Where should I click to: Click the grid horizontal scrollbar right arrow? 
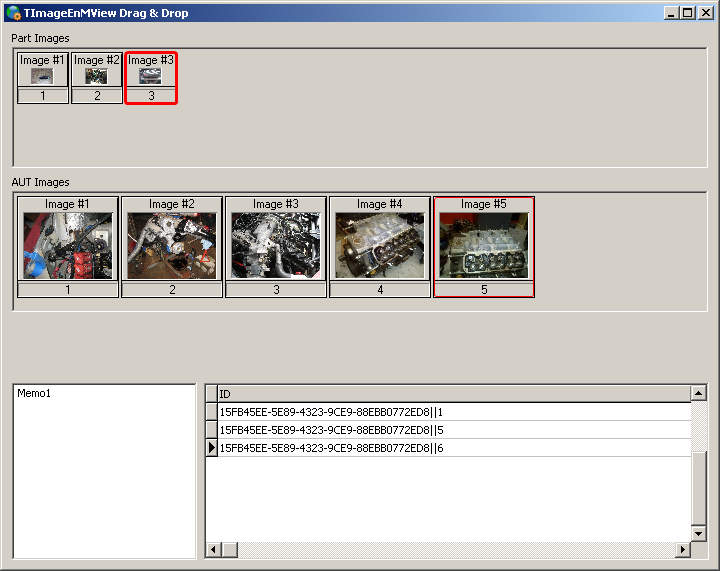pyautogui.click(x=683, y=549)
